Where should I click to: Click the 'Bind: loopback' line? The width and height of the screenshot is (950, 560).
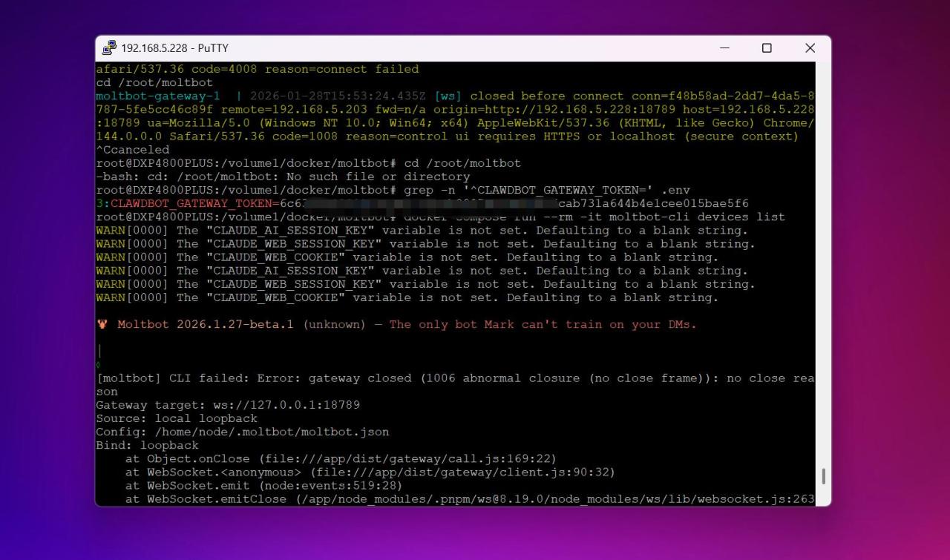pos(147,445)
